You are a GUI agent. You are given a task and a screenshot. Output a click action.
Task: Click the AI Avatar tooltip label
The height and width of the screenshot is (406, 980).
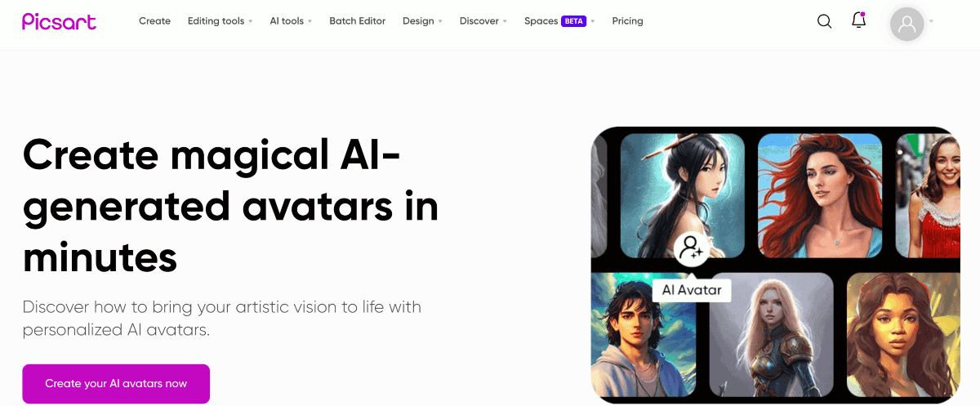click(x=692, y=290)
